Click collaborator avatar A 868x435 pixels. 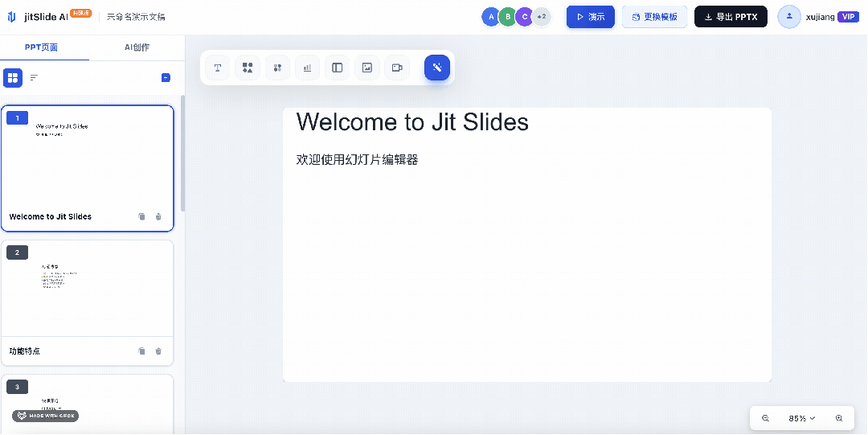coord(491,17)
